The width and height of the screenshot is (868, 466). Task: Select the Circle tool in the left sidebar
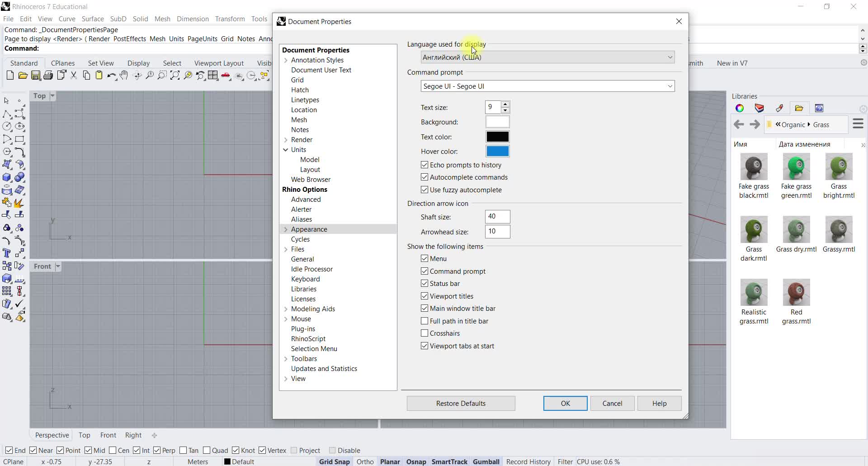[7, 126]
